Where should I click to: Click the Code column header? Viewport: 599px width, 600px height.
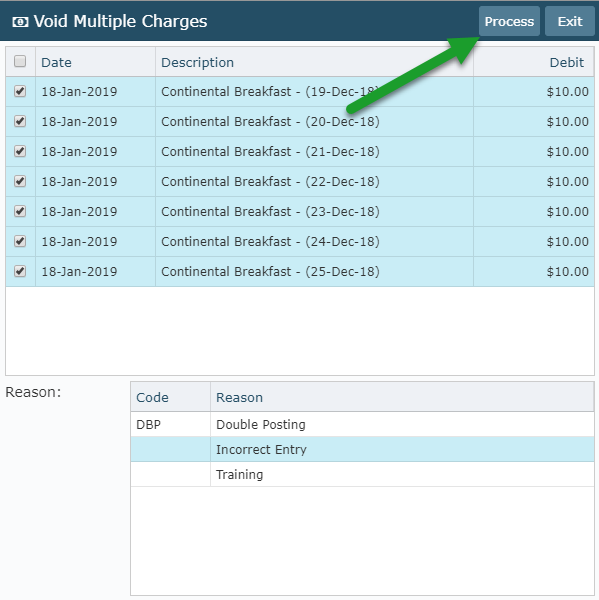point(170,397)
